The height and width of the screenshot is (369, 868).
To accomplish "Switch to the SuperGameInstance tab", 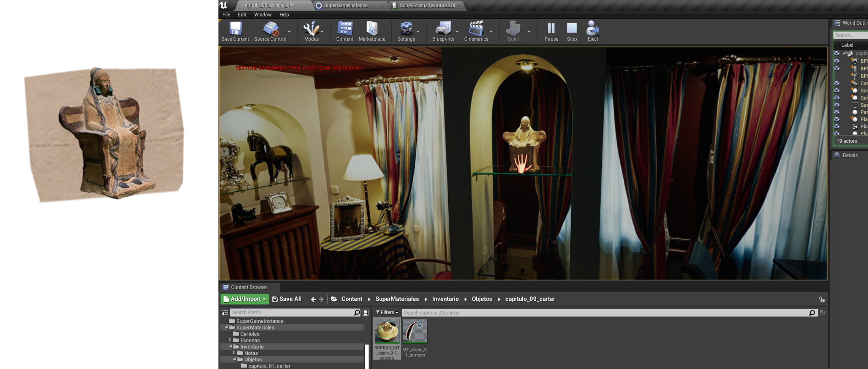I will pos(346,5).
